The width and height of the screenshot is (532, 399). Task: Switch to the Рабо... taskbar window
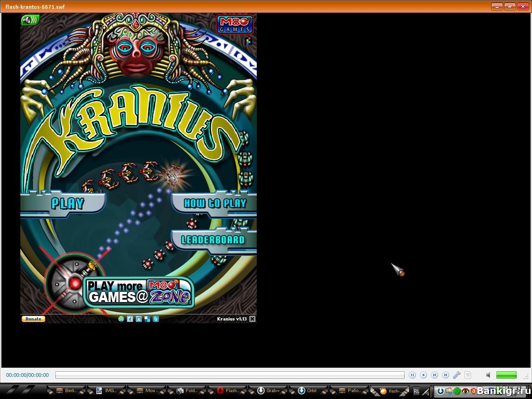point(349,391)
